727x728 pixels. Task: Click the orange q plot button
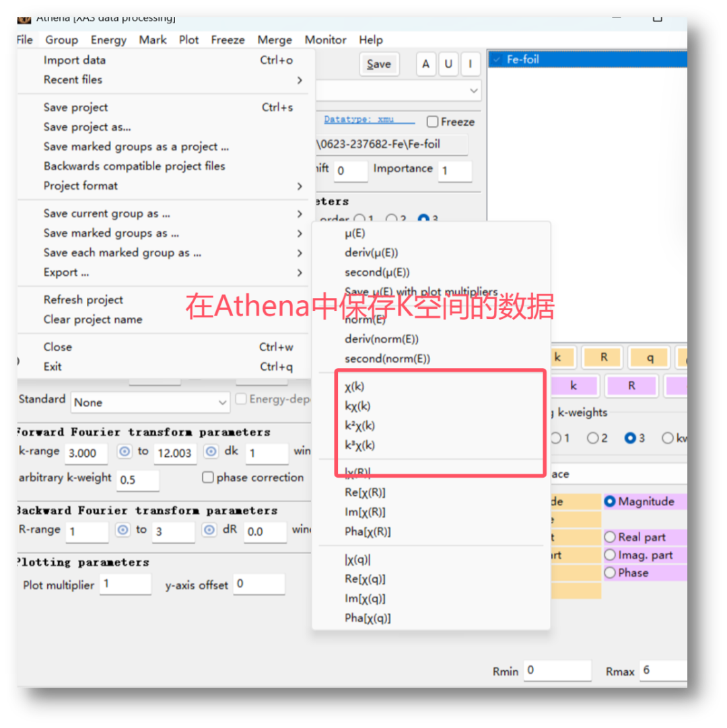click(x=650, y=357)
